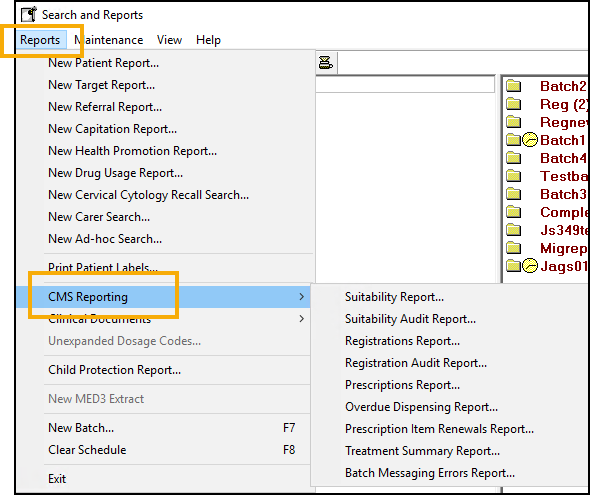Select the Migrep folder icon
590x495 pixels.
tap(514, 248)
